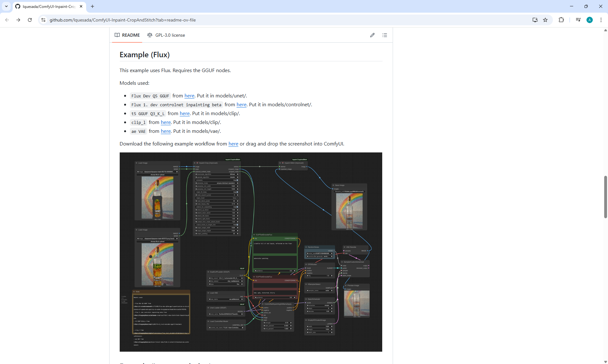
Task: Click the vertical page scrollbar thumb
Action: pos(605,196)
